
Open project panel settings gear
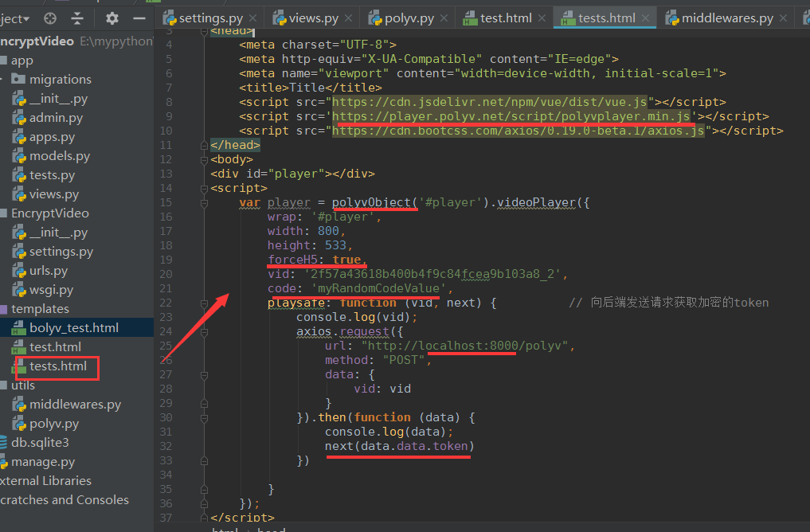pyautogui.click(x=112, y=18)
